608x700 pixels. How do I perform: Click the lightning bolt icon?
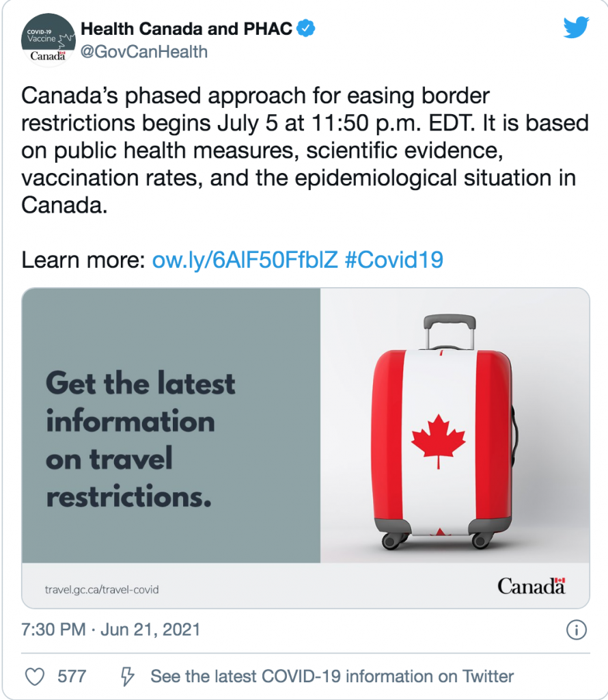[128, 676]
